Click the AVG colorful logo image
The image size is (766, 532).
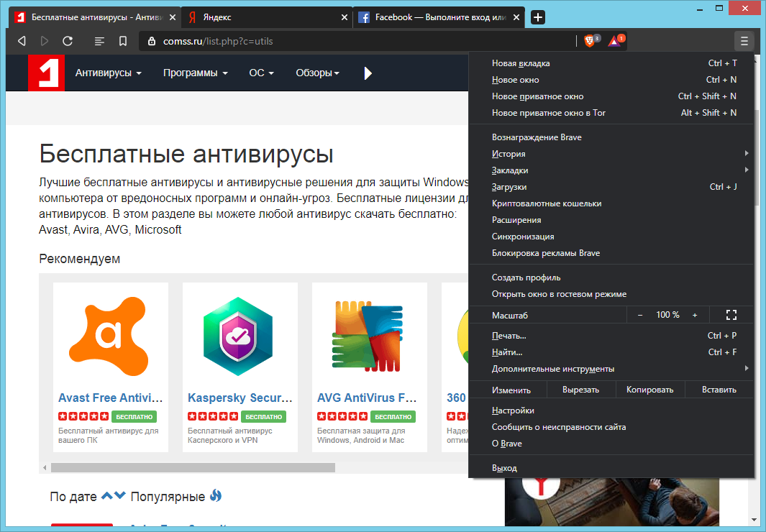point(368,336)
